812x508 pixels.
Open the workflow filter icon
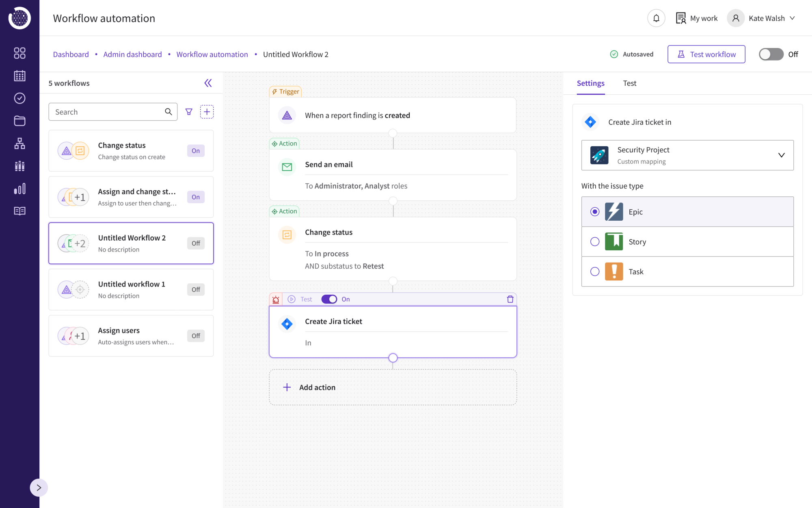point(189,112)
